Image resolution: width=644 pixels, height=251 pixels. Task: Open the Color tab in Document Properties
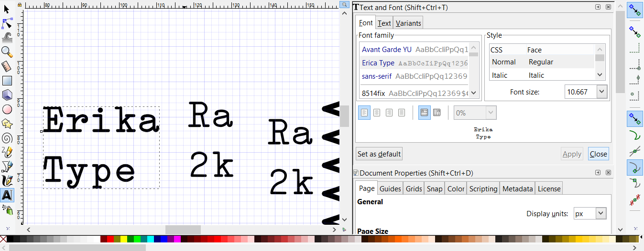point(456,188)
